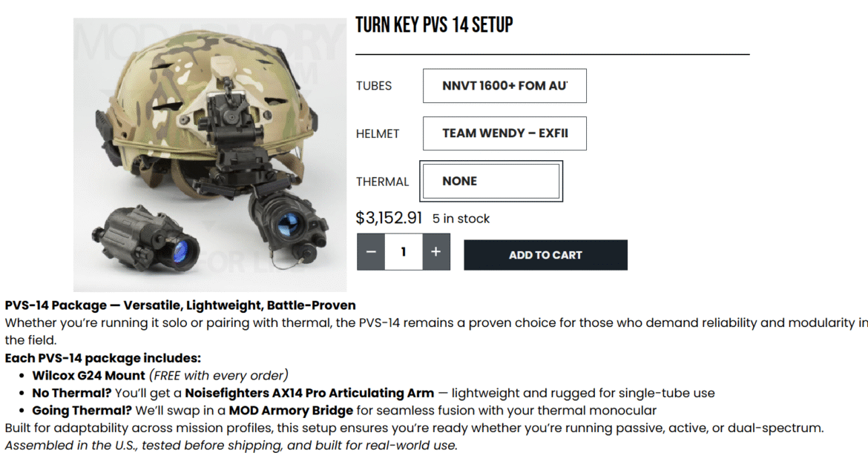Click the $3,152.91 price
Image resolution: width=868 pixels, height=467 pixels.
pos(389,218)
